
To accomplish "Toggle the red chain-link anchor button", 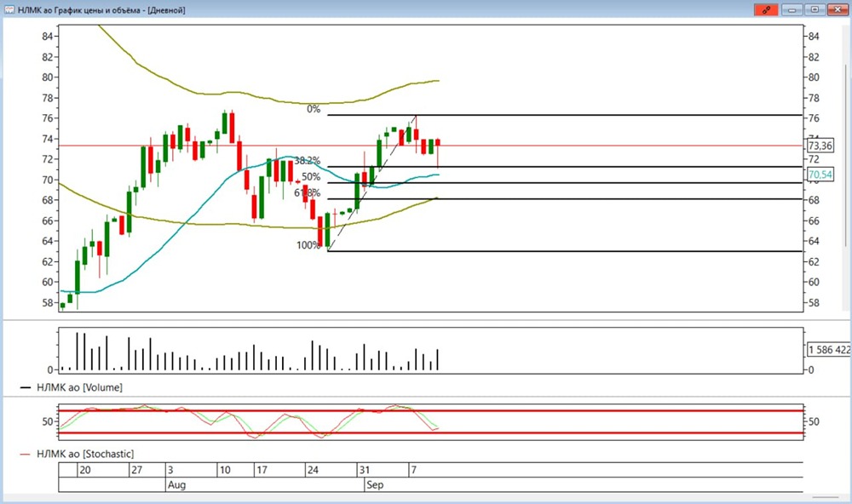I will click(766, 9).
